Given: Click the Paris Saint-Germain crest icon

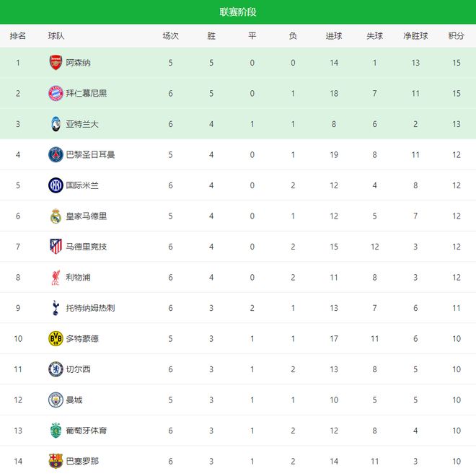Looking at the screenshot, I should [x=56, y=154].
